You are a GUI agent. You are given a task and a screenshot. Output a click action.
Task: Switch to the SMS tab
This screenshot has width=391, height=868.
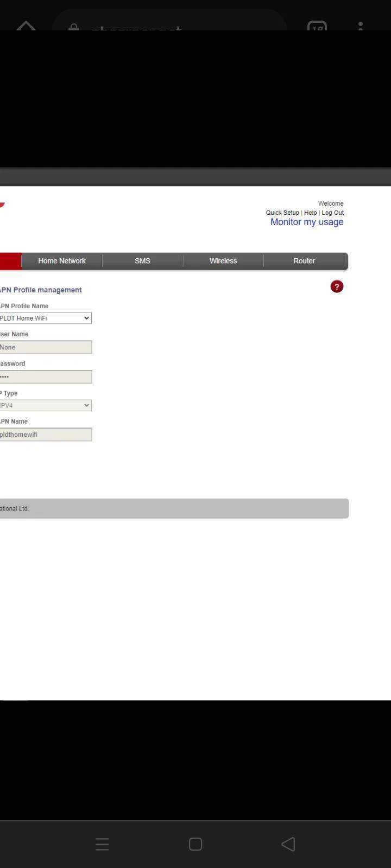tap(142, 261)
